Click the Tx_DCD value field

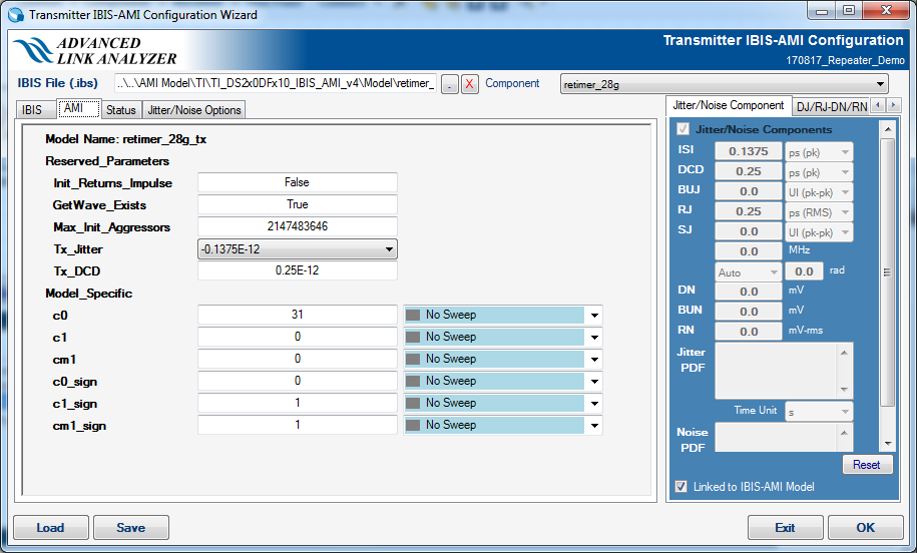point(298,271)
